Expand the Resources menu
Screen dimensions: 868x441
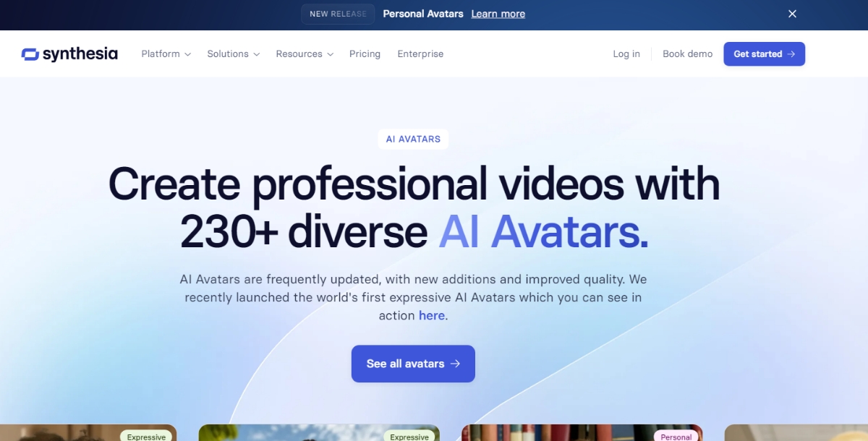click(x=305, y=53)
